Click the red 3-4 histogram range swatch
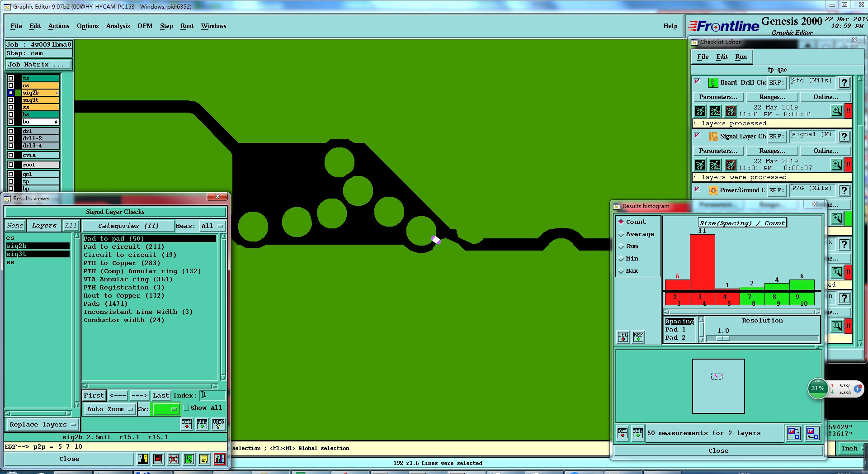The height and width of the screenshot is (474, 868). (702, 299)
